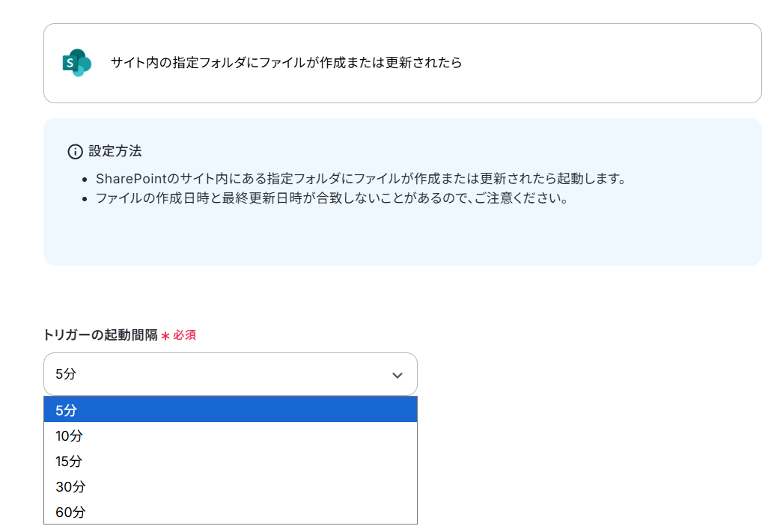Select 30分 in the dropdown list

click(x=231, y=487)
